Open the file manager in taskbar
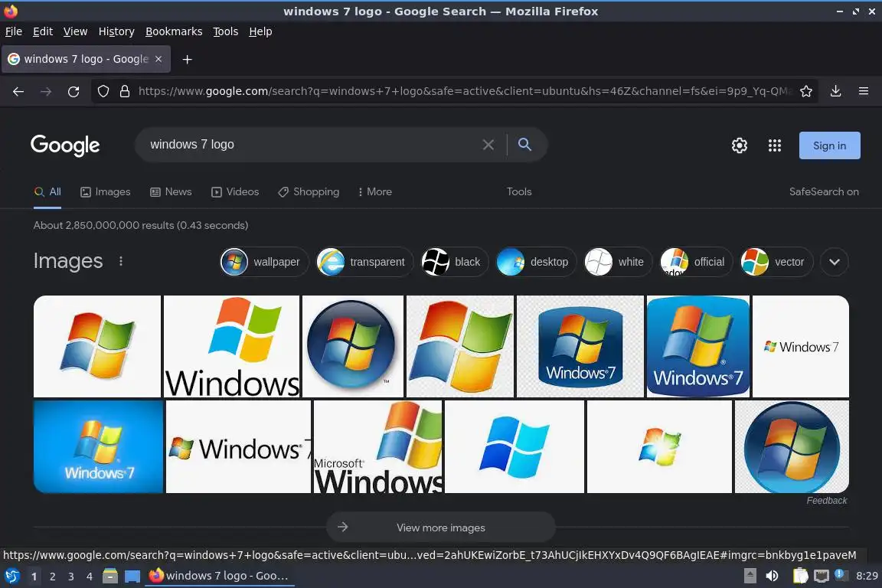 pyautogui.click(x=110, y=577)
